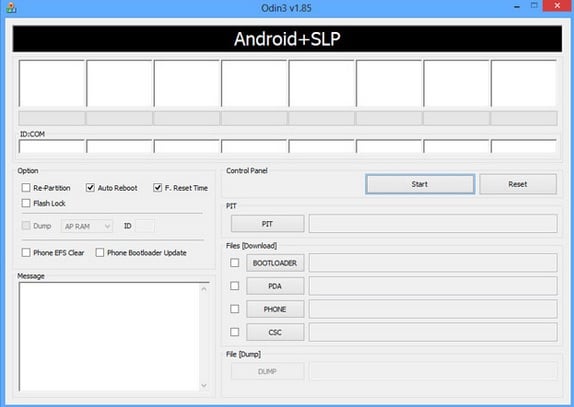Uncheck the Auto Reboot option
This screenshot has width=574, height=407.
(90, 188)
